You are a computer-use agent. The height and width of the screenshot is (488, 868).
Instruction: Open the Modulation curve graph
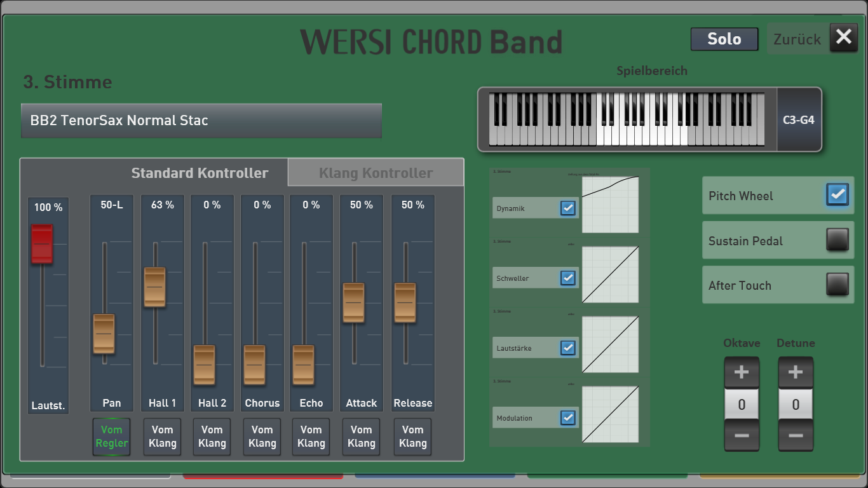click(x=610, y=414)
